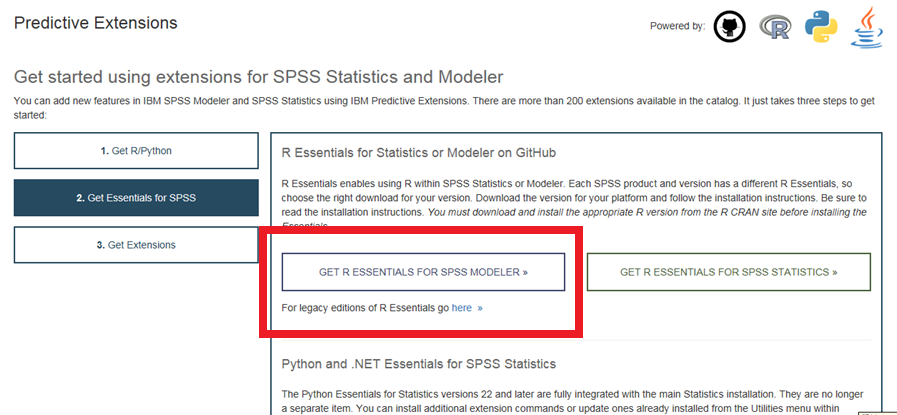Select Get Essentials for SPSS step

point(136,198)
